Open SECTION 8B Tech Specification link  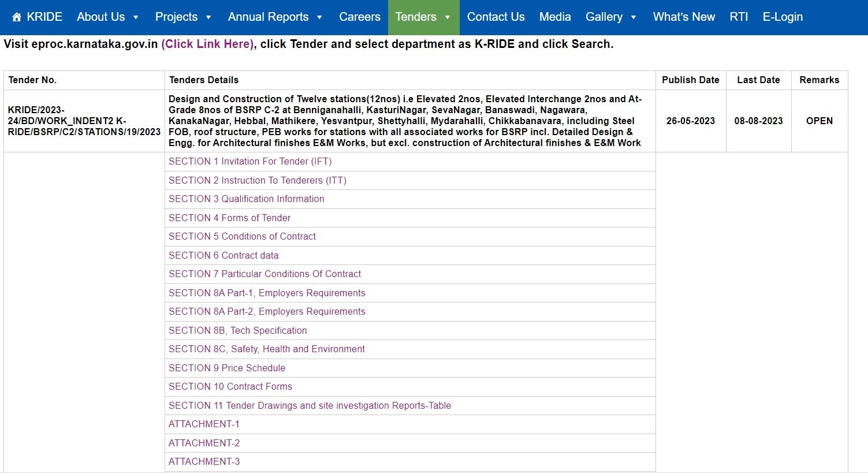(237, 331)
